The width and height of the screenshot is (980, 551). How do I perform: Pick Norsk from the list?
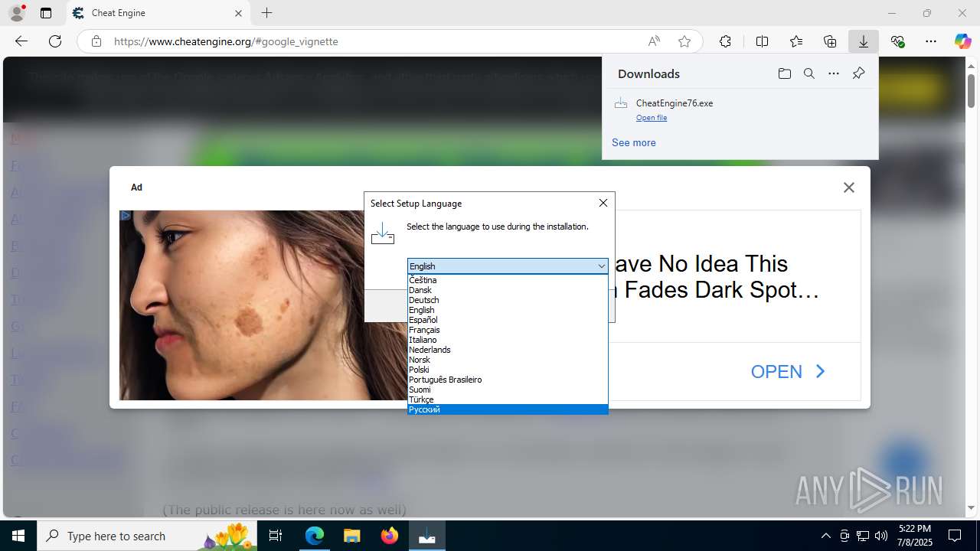tap(508, 360)
